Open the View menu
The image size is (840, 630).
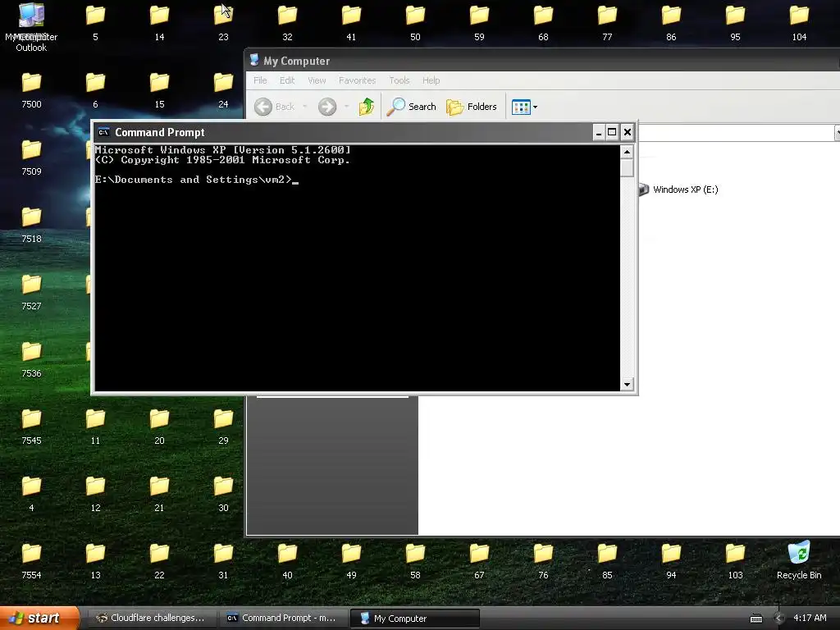[x=317, y=80]
